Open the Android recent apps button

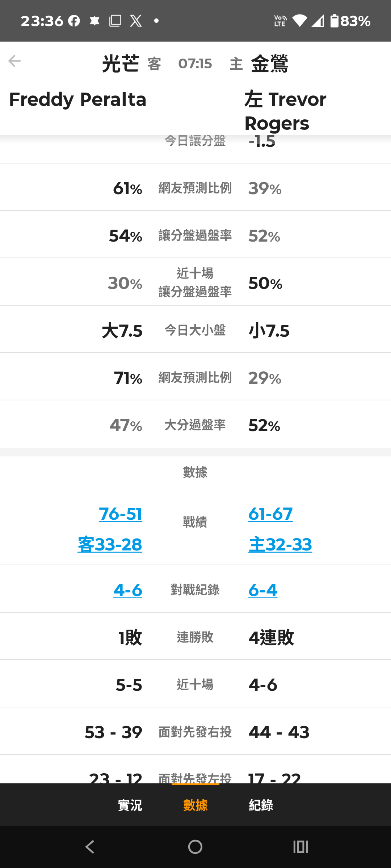(x=300, y=847)
